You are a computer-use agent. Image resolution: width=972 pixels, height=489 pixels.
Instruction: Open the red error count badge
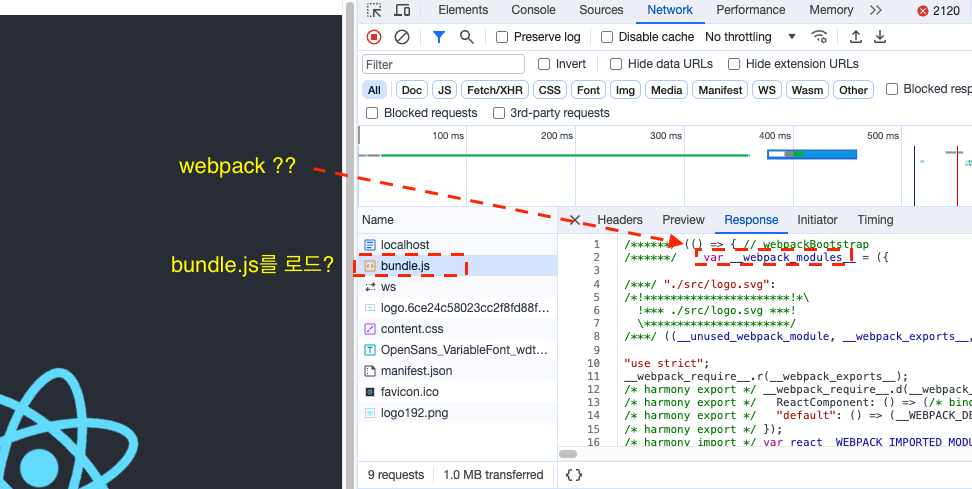(938, 11)
